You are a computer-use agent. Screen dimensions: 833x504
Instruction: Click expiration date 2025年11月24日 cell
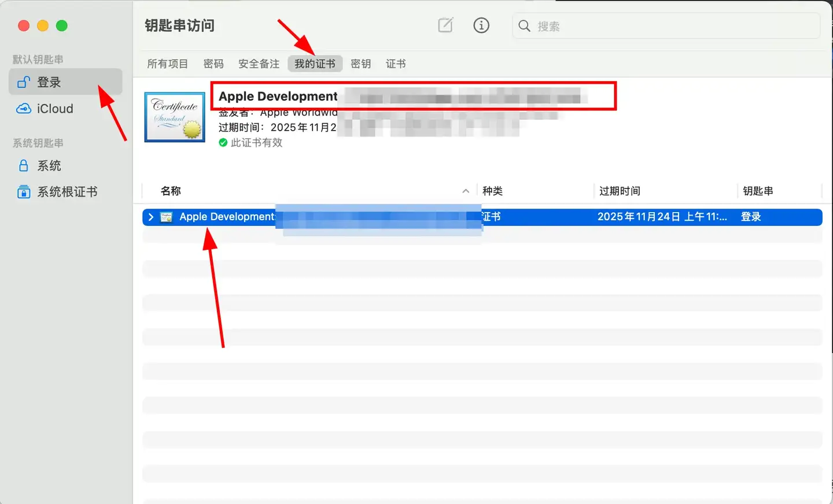pos(662,217)
